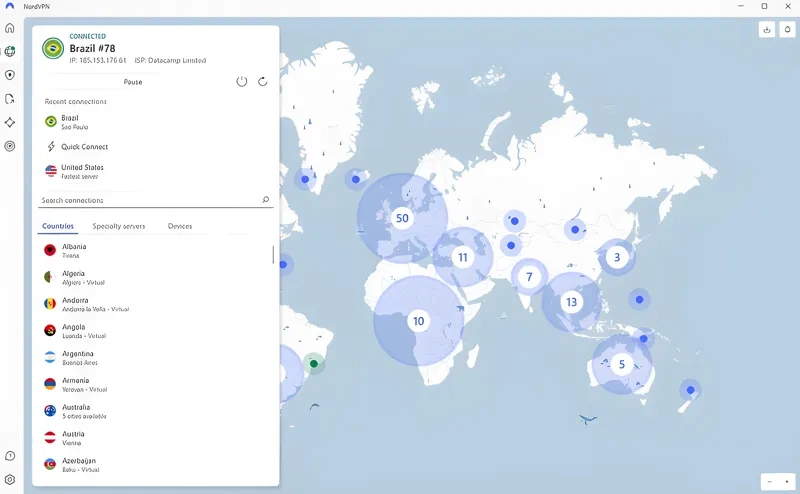
Task: Click the Argentina flag icon
Action: [50, 357]
